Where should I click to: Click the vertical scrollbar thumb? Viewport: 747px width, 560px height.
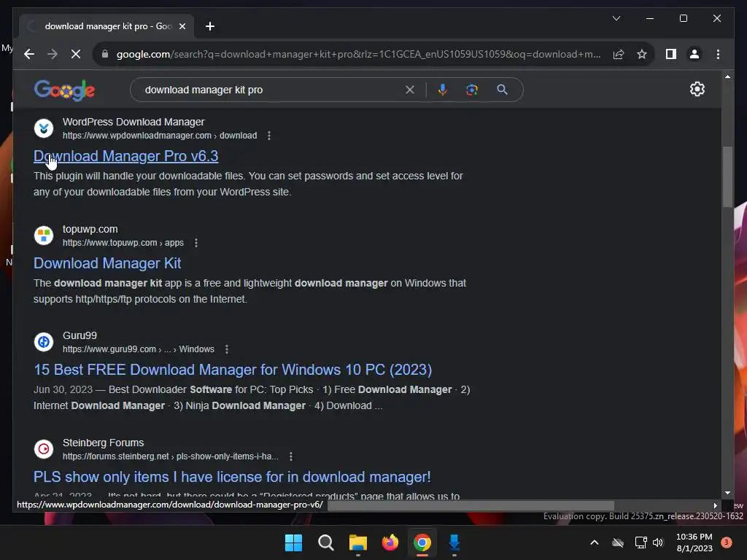727,176
